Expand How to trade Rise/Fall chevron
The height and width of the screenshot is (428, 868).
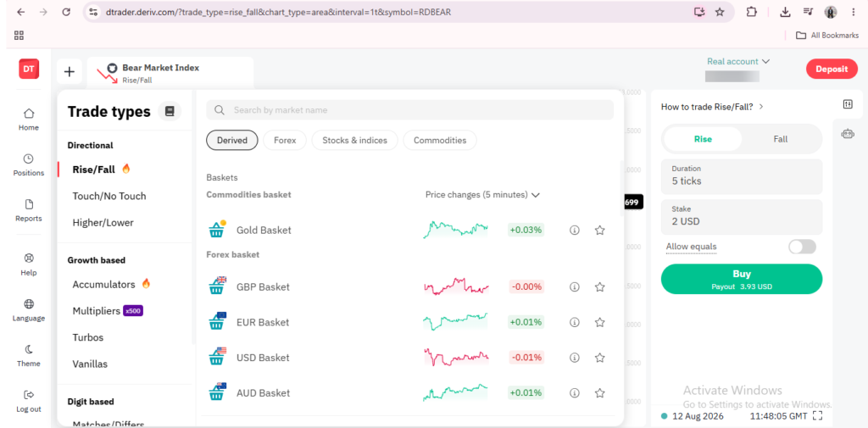click(761, 107)
